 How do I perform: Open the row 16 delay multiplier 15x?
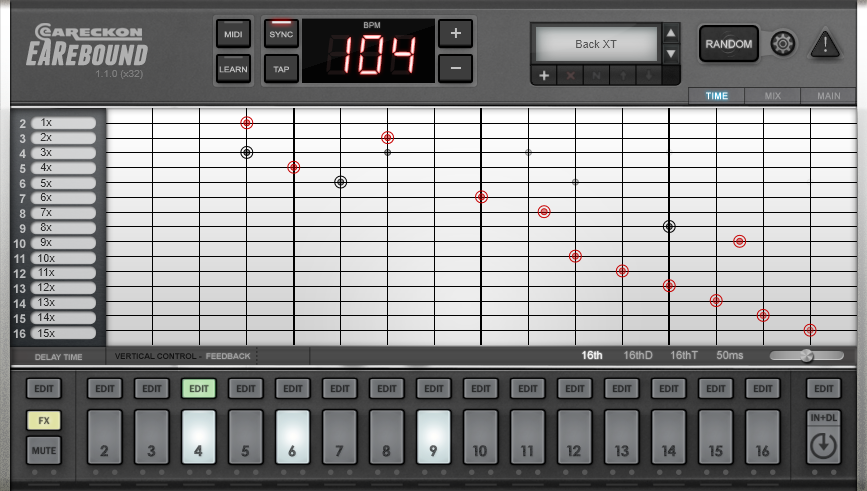[63, 333]
